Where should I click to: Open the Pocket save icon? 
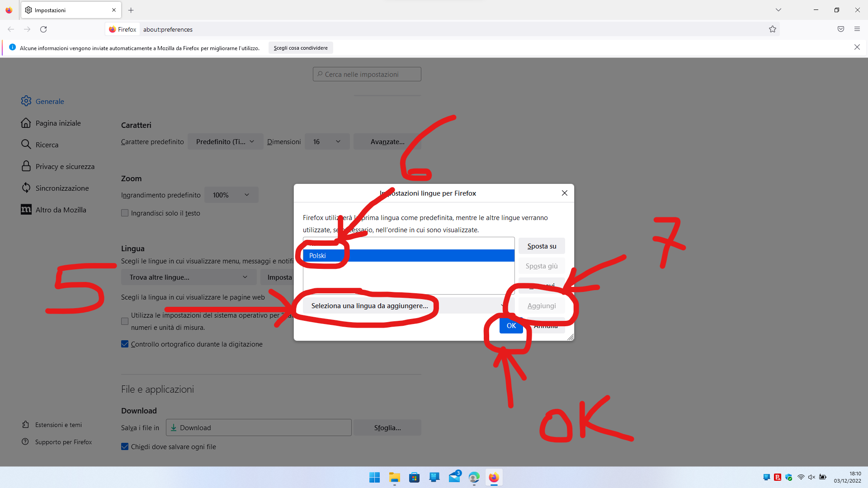[x=840, y=29]
